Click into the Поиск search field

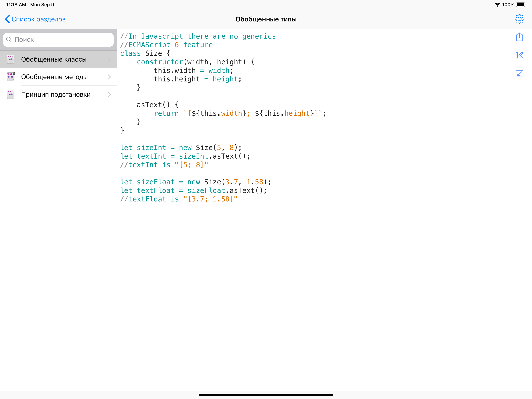pos(63,40)
